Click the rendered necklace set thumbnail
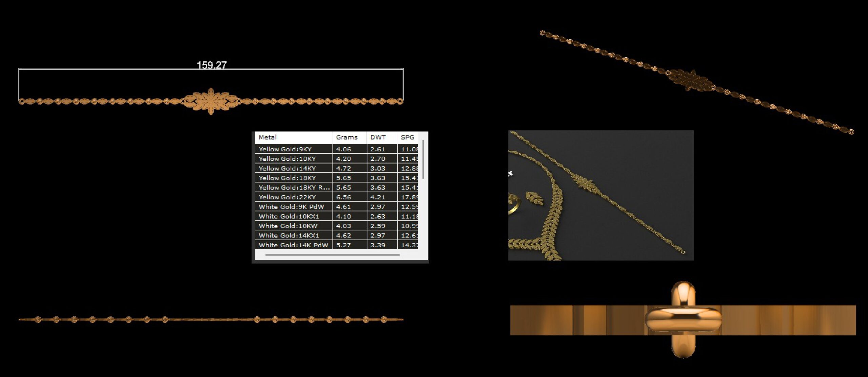 [x=601, y=195]
